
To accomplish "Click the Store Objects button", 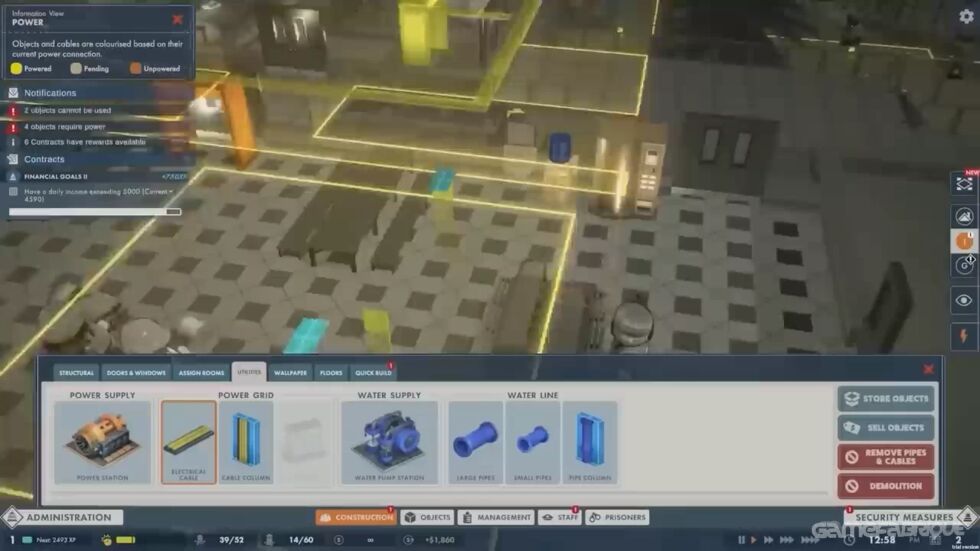I will [x=886, y=399].
